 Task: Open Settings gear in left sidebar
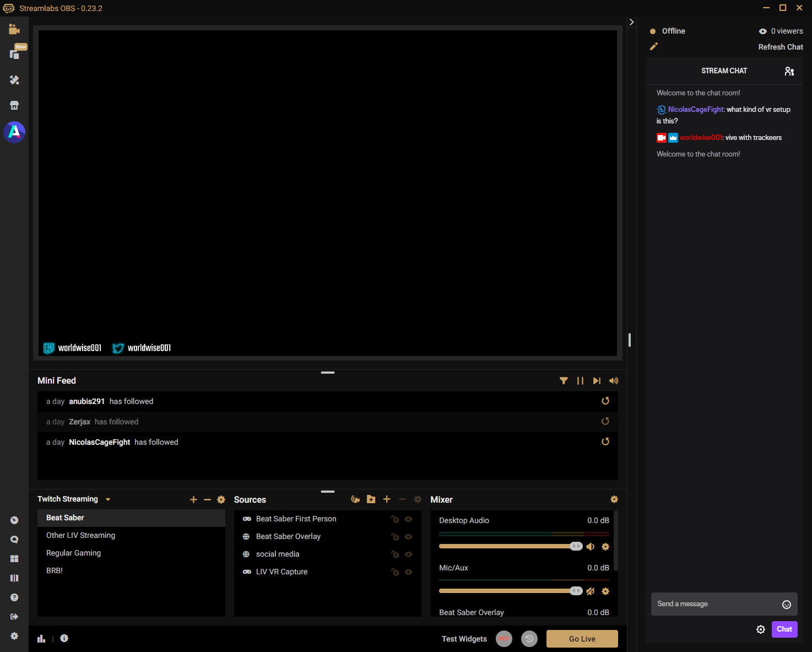14,636
